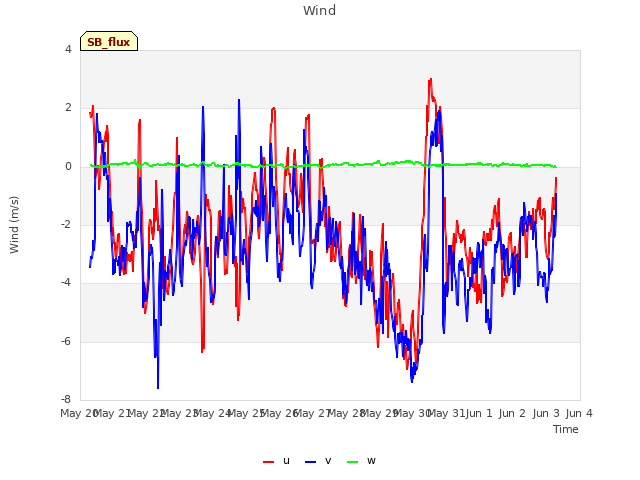640x480 pixels.
Task: Click the blue v minimum near -7.6 m/s
Action: click(158, 388)
